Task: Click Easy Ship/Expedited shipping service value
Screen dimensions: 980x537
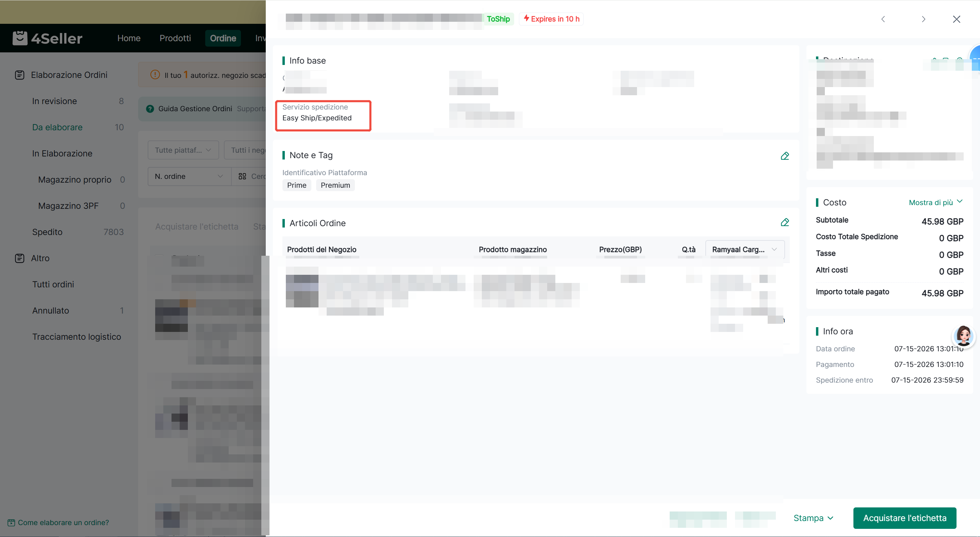Action: pos(317,118)
